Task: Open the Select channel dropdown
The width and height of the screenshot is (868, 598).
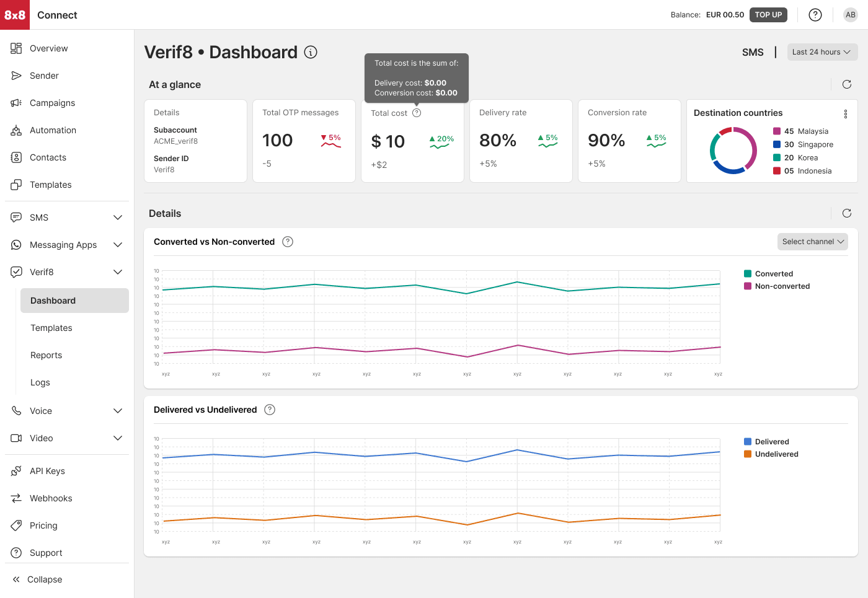Action: (x=813, y=242)
